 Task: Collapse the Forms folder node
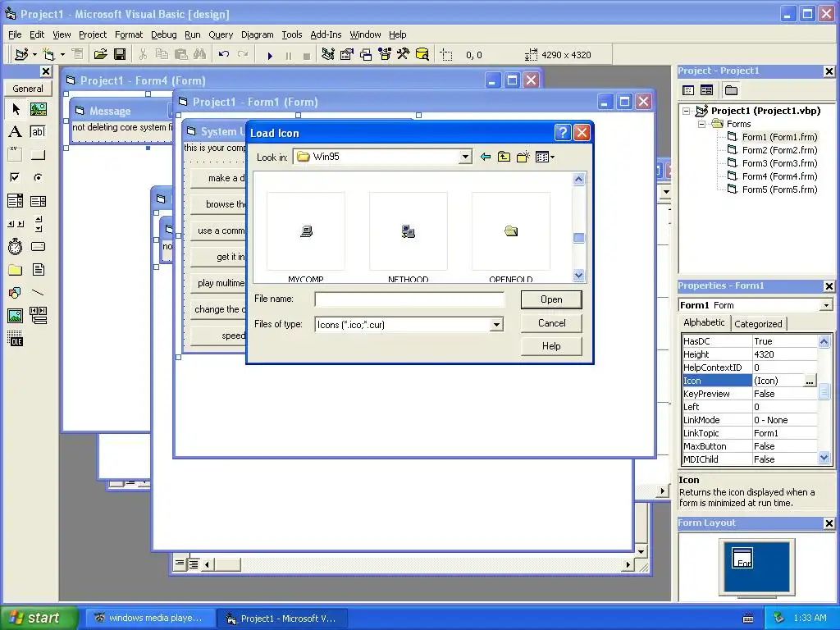701,125
